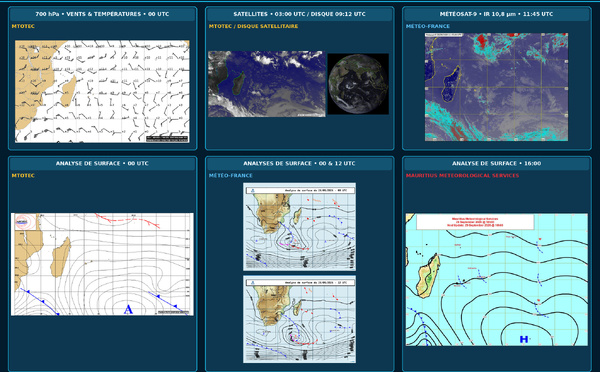Open the Madagascar regional satellite image
600x372 pixels.
(267, 84)
